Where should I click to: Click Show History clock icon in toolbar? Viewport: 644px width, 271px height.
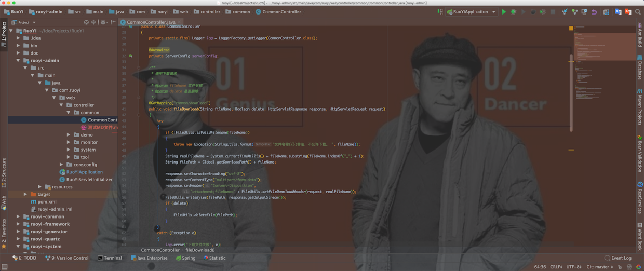(584, 12)
